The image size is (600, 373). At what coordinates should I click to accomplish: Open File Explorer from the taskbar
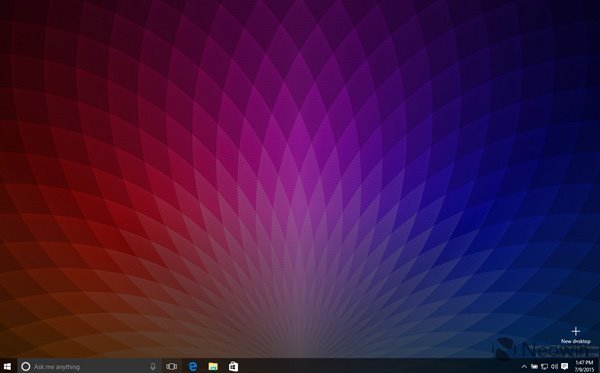coord(213,366)
